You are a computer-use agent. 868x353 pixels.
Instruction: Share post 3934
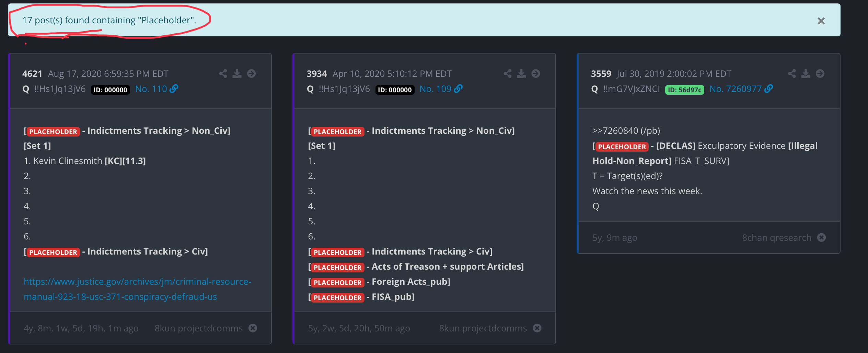click(x=508, y=73)
